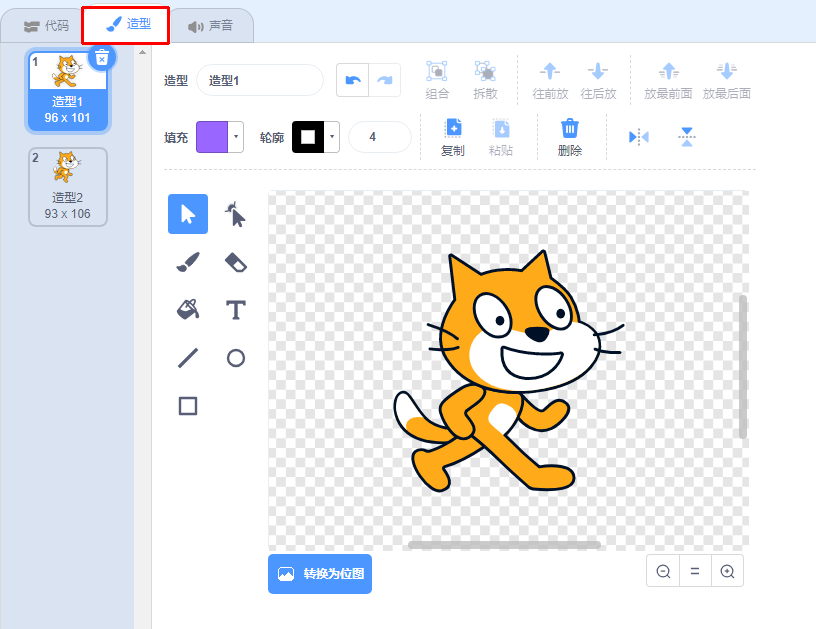816x629 pixels.
Task: Click the costume name field 造型1
Action: click(x=260, y=80)
